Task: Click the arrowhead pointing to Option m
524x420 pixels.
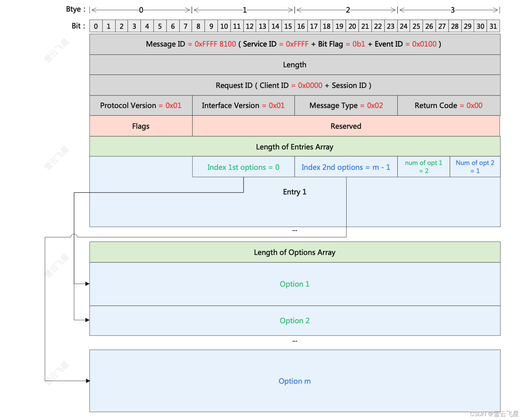Action: pos(88,381)
